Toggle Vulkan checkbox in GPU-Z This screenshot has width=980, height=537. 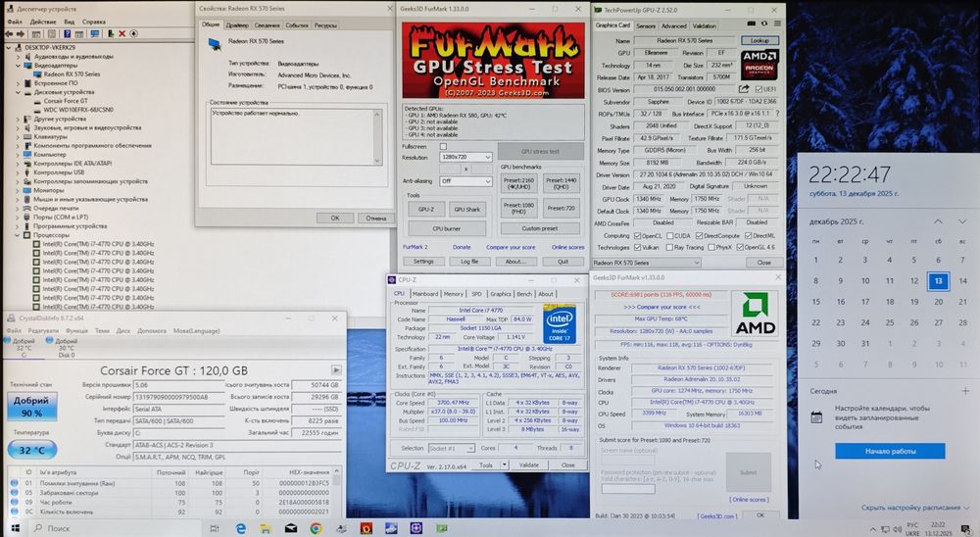[638, 247]
